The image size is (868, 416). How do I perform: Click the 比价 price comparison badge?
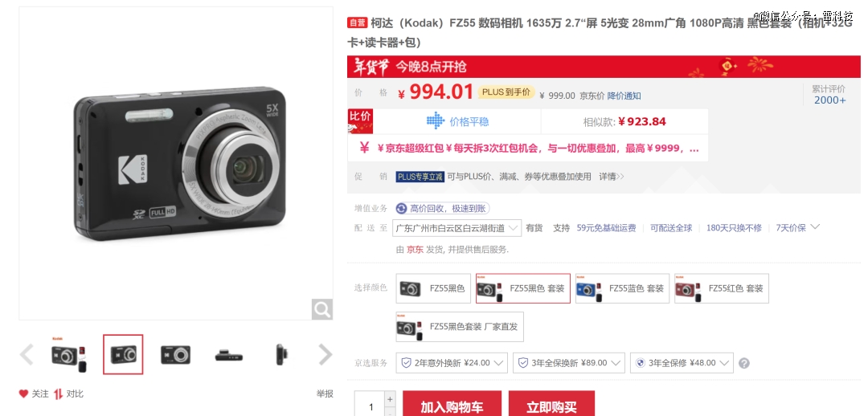coord(360,121)
